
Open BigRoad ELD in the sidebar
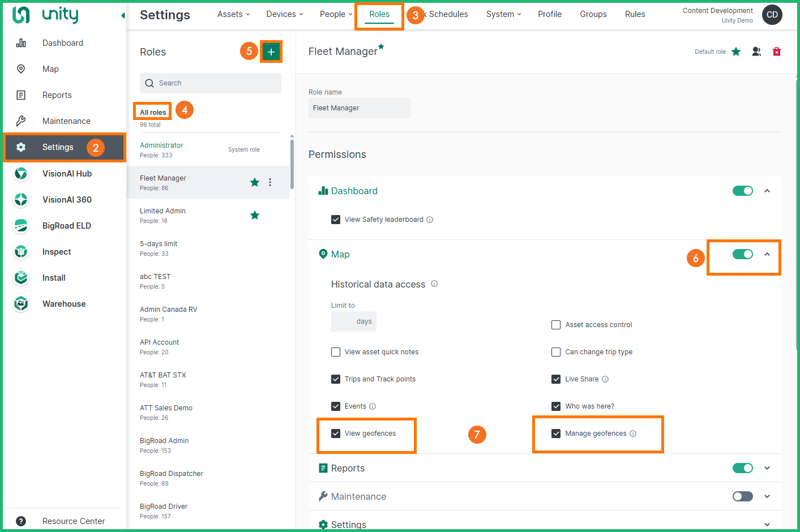pyautogui.click(x=66, y=226)
